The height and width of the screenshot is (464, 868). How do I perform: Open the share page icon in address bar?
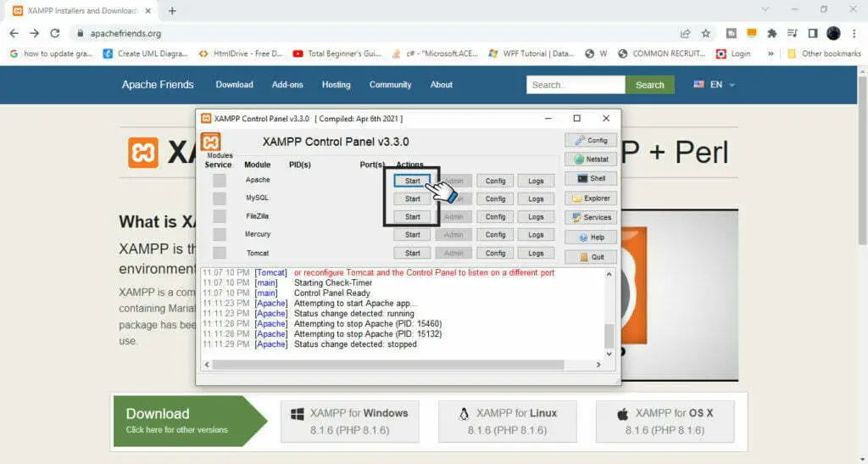685,33
